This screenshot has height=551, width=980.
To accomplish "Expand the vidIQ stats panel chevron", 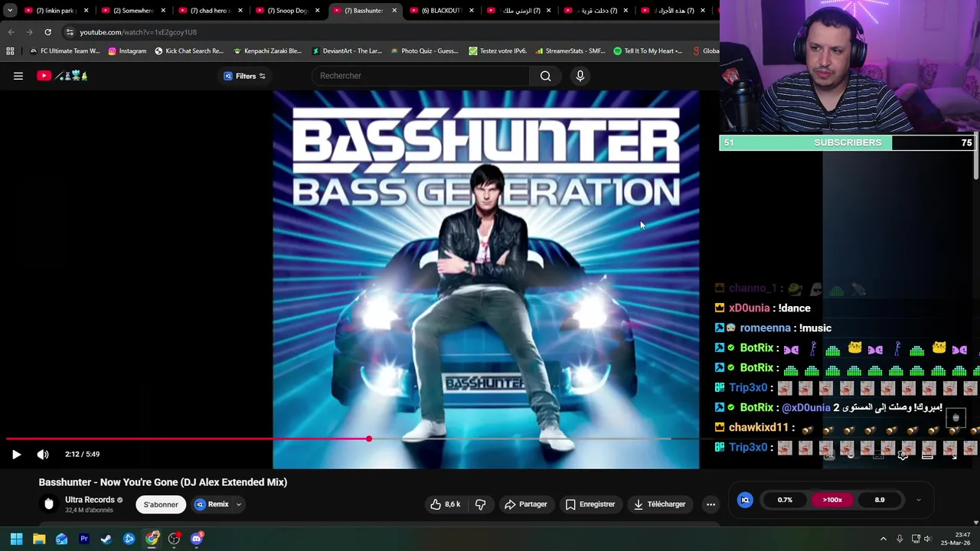I will point(918,500).
